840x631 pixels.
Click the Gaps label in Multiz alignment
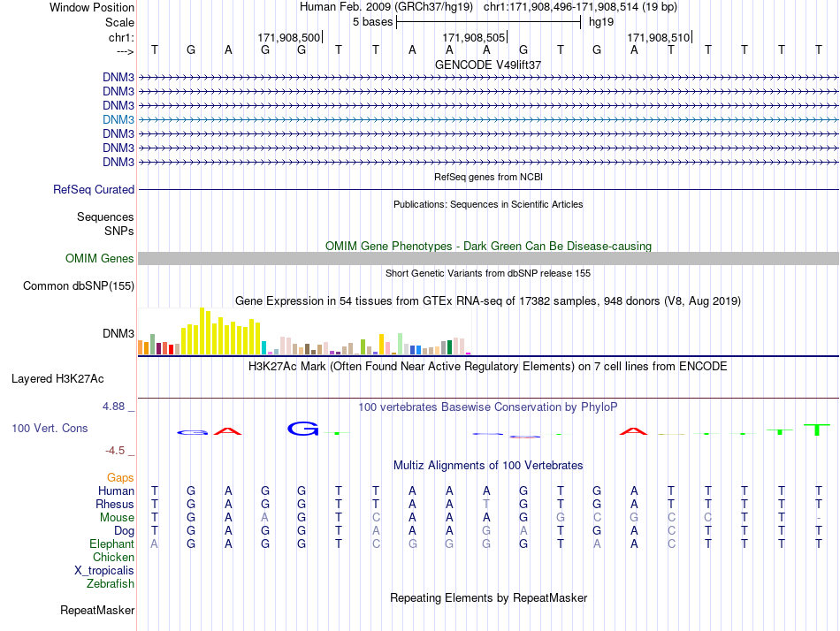coord(120,477)
